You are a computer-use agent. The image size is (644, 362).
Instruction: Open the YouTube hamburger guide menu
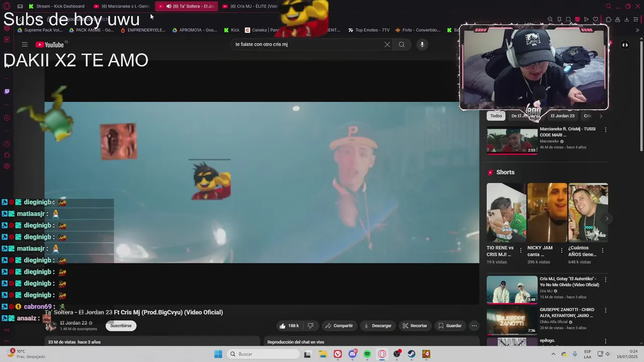coord(25,44)
